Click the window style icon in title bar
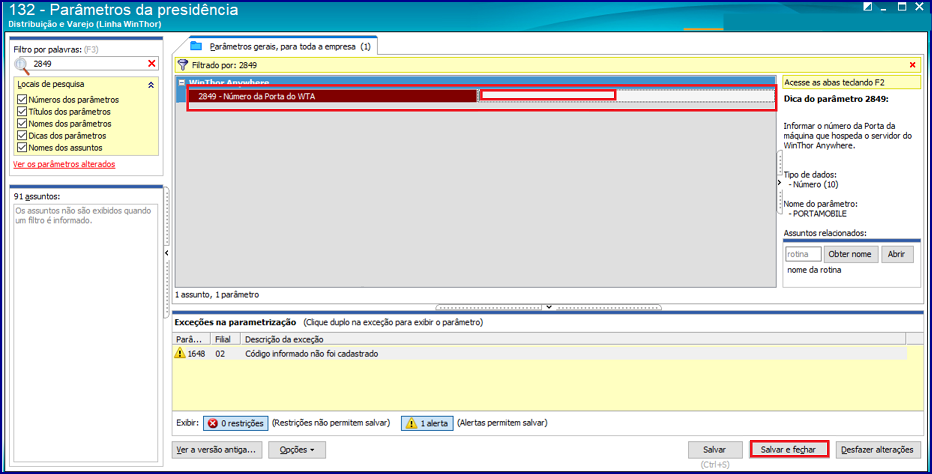 coord(868,7)
